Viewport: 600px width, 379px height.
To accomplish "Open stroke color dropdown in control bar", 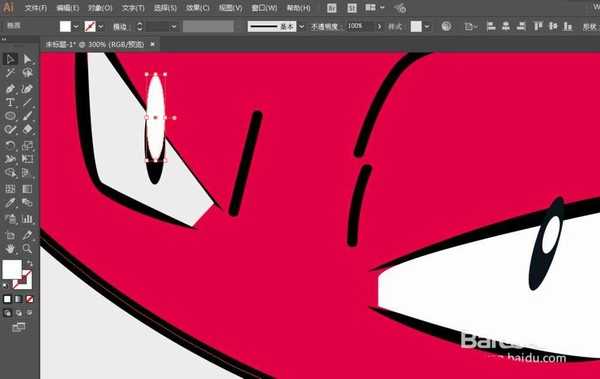I will pyautogui.click(x=101, y=27).
